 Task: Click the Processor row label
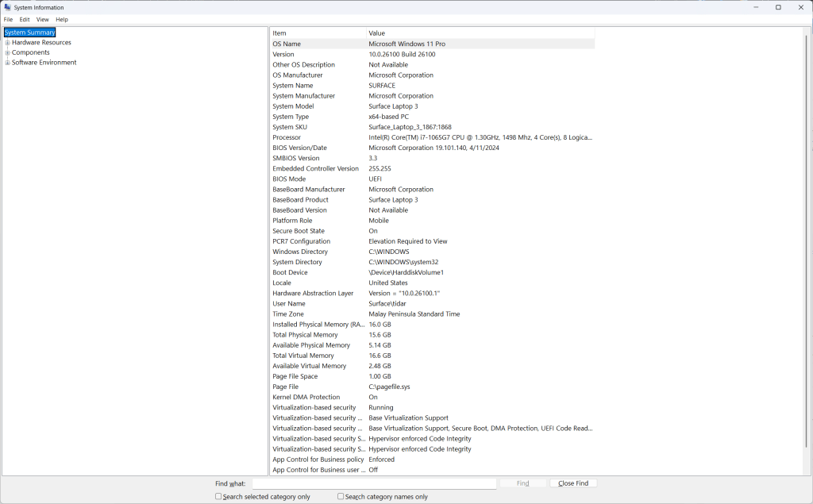pyautogui.click(x=286, y=137)
